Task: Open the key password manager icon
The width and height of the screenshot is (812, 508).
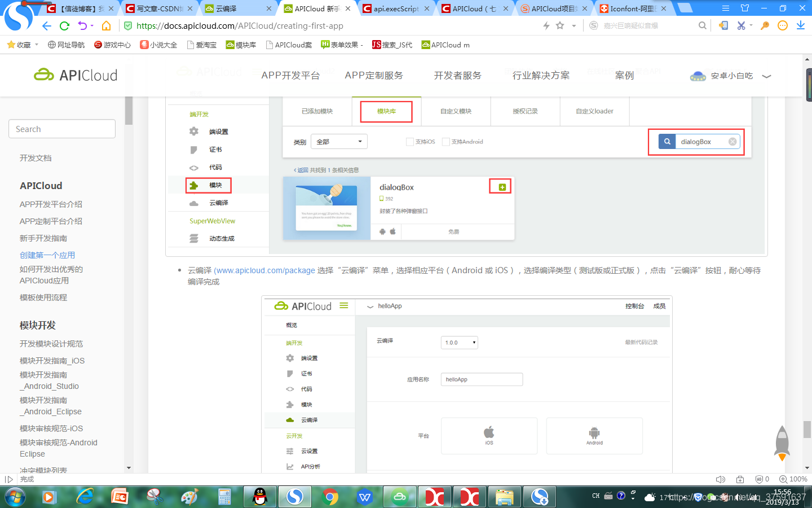Action: click(x=765, y=26)
